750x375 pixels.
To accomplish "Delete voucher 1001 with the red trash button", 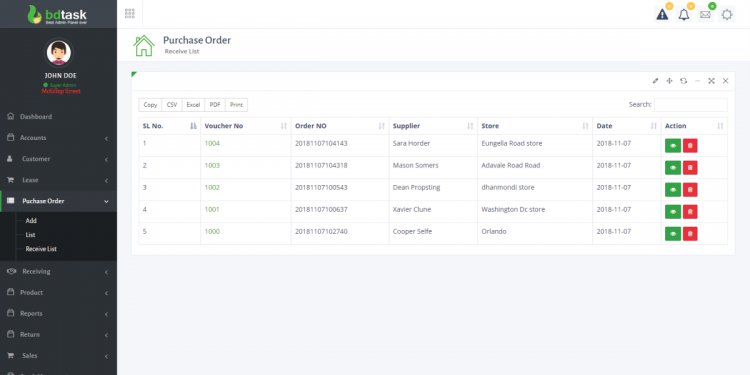I will [x=690, y=211].
